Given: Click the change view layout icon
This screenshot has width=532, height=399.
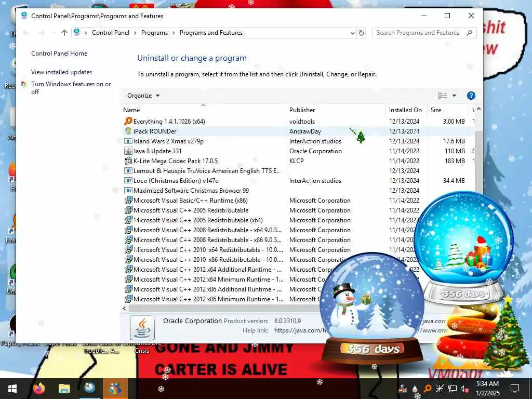Looking at the screenshot, I should tap(442, 96).
